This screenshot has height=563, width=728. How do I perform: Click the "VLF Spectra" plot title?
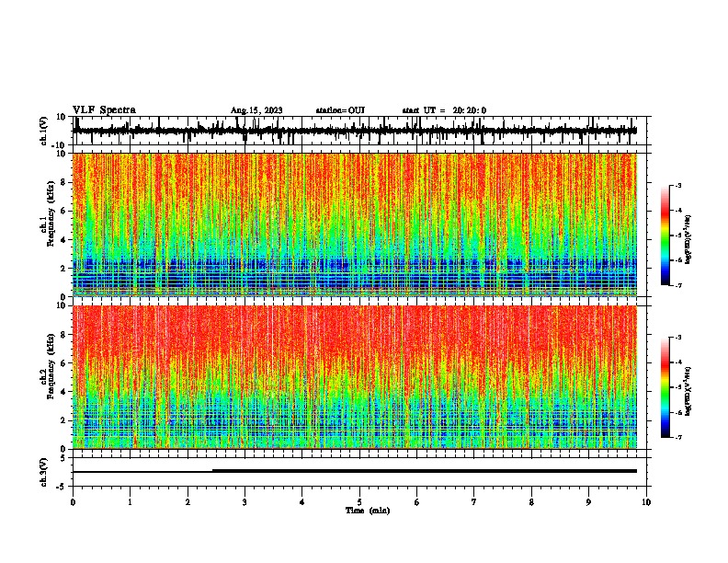pos(104,109)
